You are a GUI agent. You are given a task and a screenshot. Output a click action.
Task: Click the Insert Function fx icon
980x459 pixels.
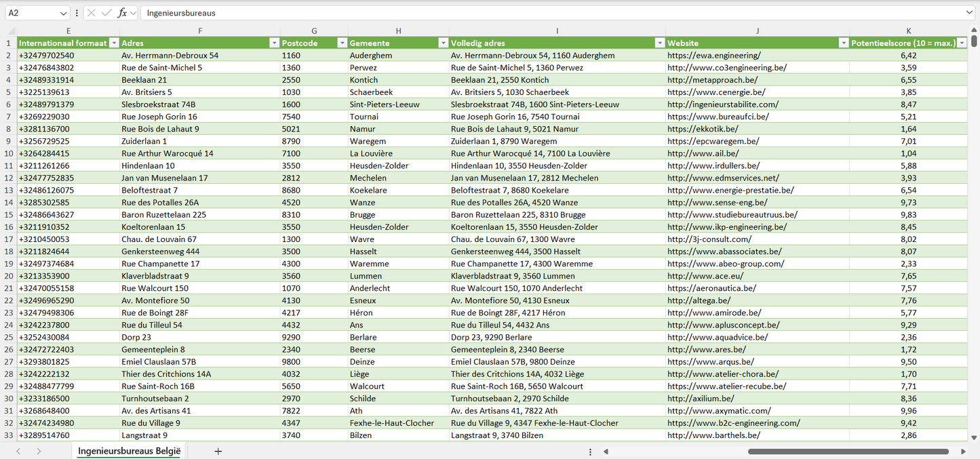(122, 13)
